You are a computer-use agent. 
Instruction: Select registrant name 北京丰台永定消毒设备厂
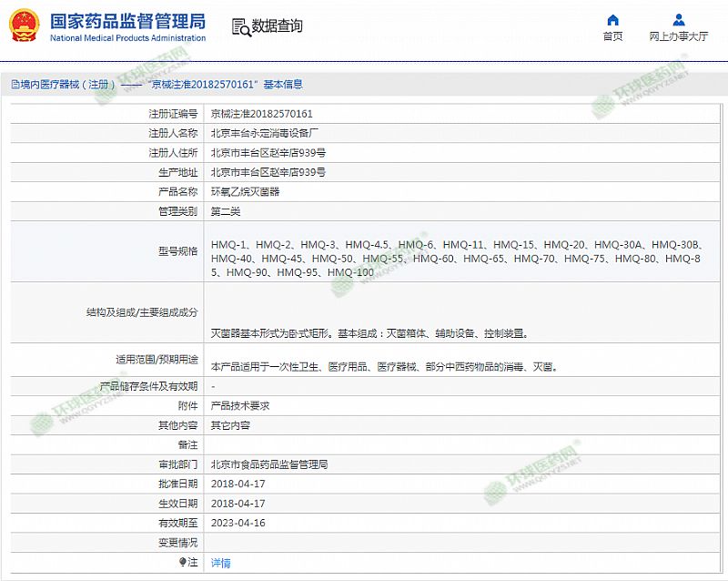click(x=265, y=133)
